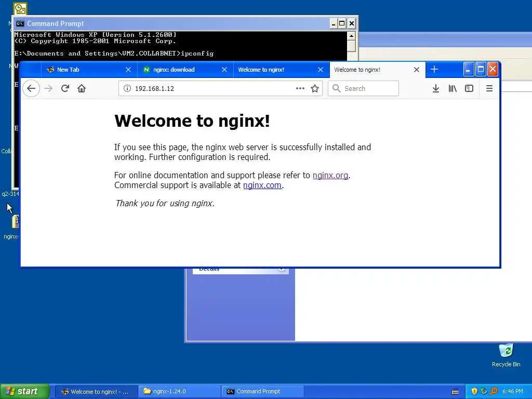Switch to Command Prompt taskbar button

[x=263, y=392]
